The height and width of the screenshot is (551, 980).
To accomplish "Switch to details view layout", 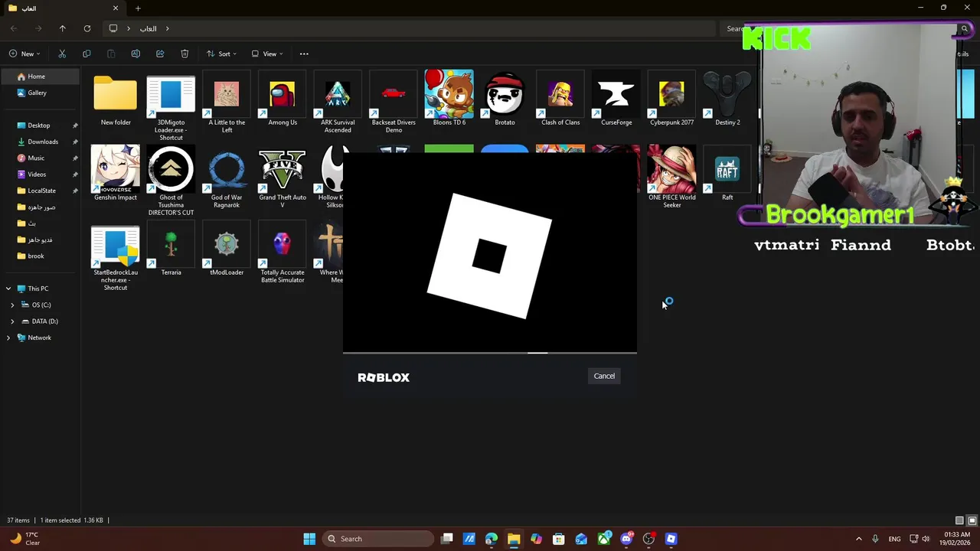I will [x=959, y=520].
